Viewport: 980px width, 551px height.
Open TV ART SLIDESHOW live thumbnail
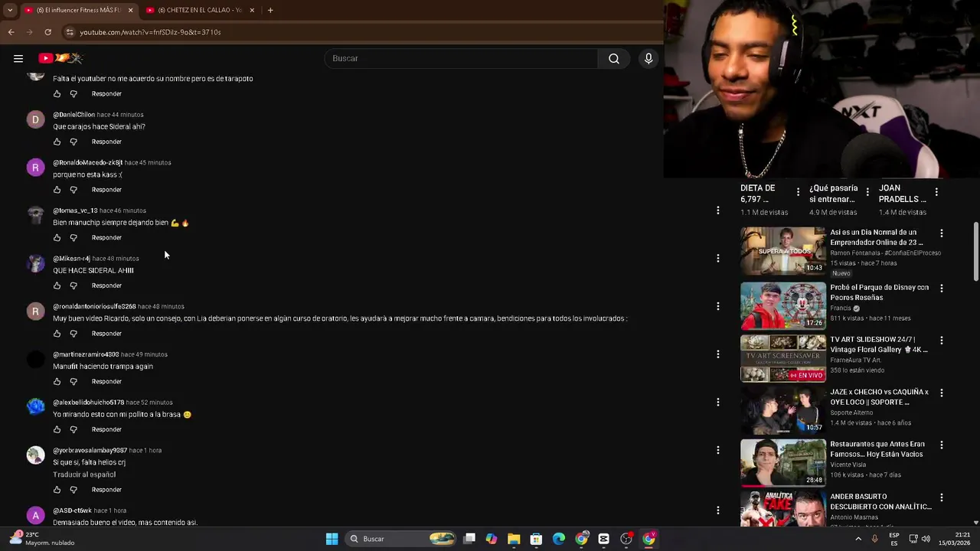782,358
